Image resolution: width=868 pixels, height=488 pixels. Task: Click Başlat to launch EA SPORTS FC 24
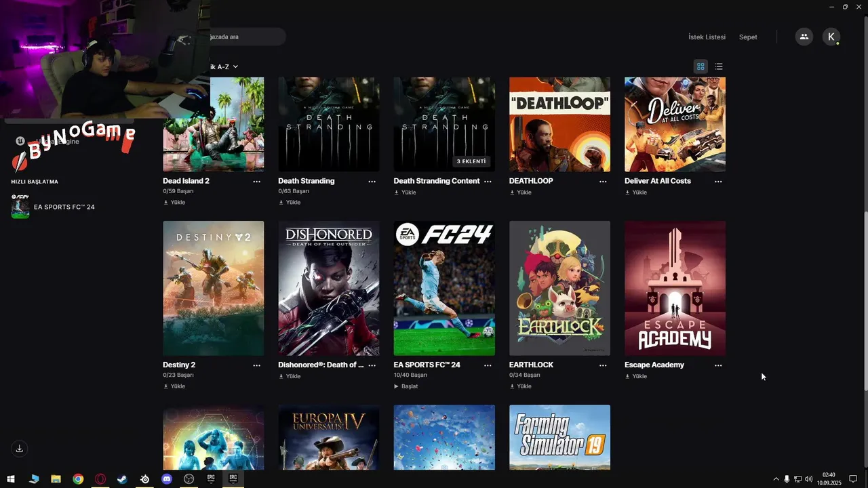(x=406, y=386)
